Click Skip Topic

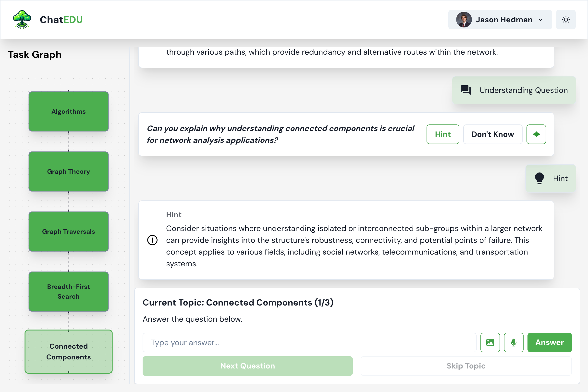(466, 366)
